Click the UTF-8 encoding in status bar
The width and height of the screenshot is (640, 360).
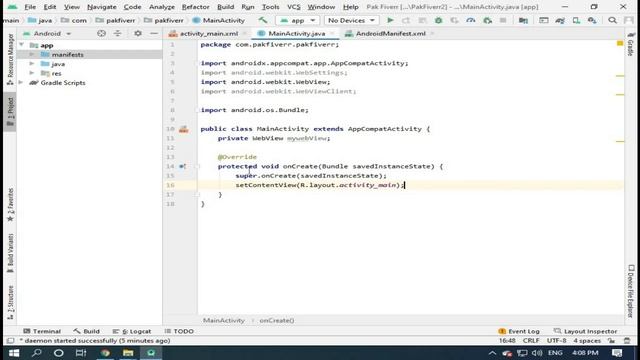(x=556, y=341)
